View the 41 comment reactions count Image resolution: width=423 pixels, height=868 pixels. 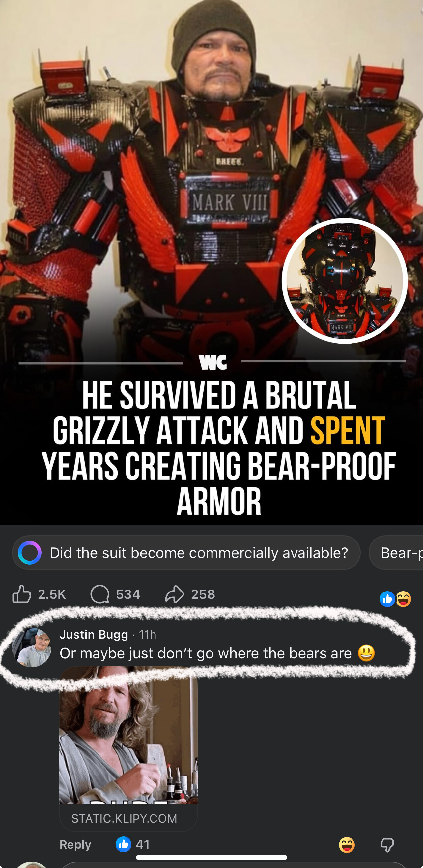click(143, 844)
